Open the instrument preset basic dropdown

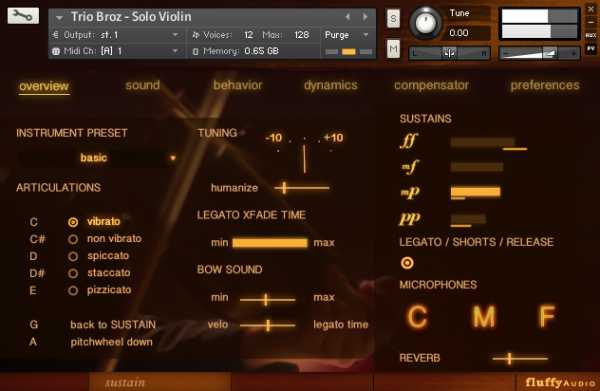(x=97, y=158)
